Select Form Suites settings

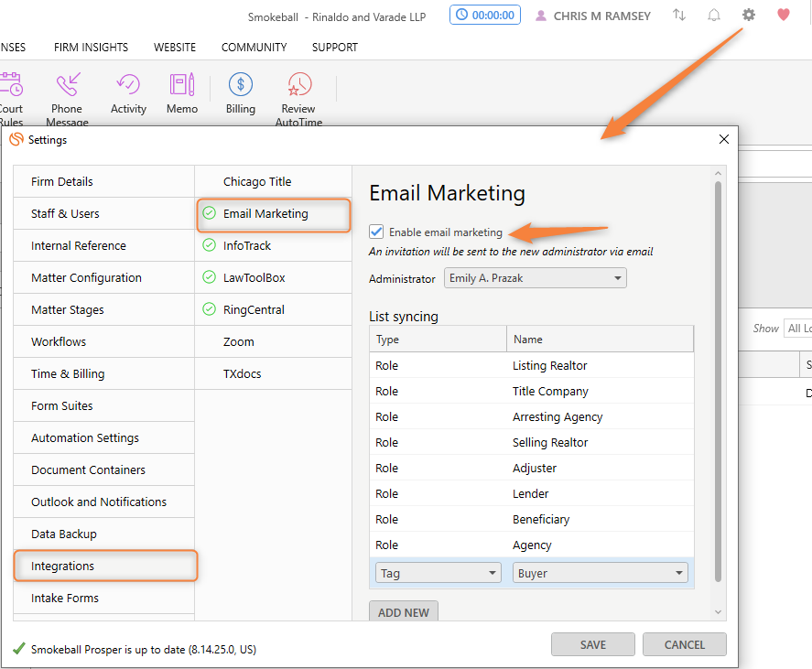click(x=103, y=406)
